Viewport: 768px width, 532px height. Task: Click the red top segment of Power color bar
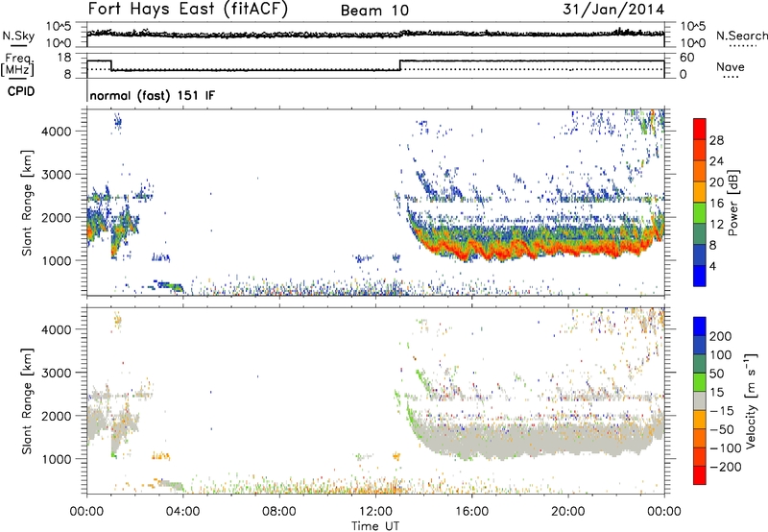click(700, 129)
